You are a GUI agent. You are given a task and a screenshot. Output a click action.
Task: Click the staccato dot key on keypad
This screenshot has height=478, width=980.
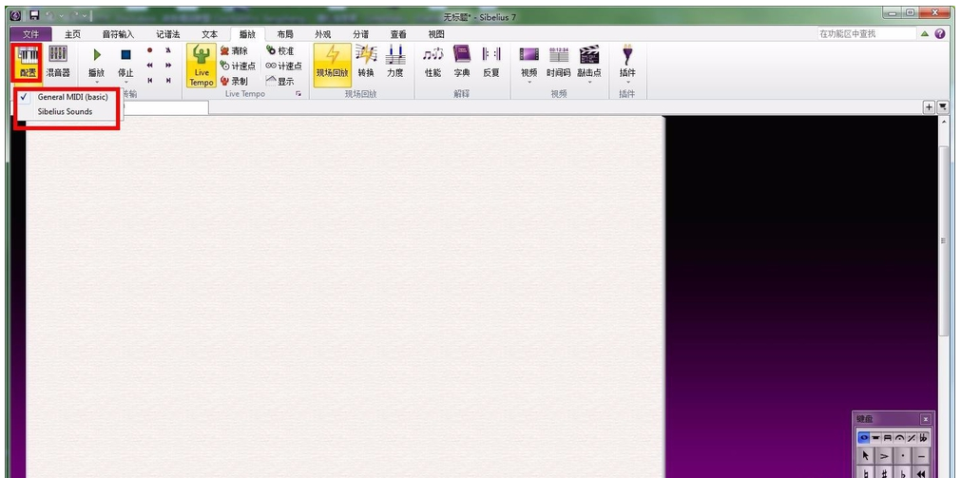903,456
